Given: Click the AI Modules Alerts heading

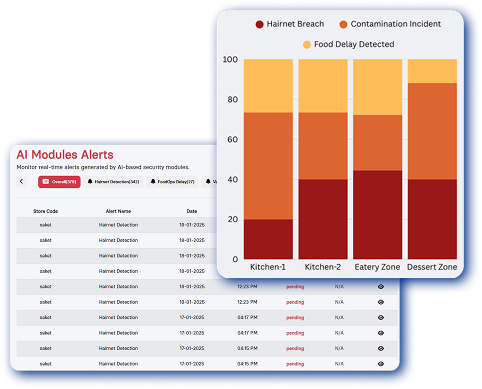Looking at the screenshot, I should click(65, 155).
